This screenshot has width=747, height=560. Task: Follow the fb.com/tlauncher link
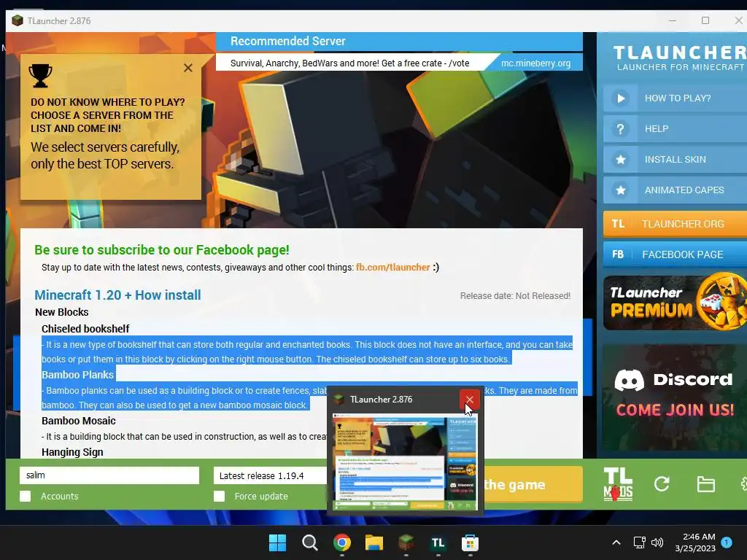coord(392,268)
